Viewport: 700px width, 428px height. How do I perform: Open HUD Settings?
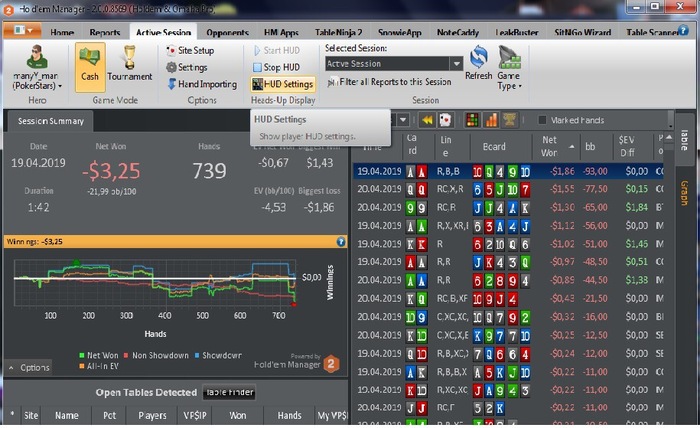(283, 84)
